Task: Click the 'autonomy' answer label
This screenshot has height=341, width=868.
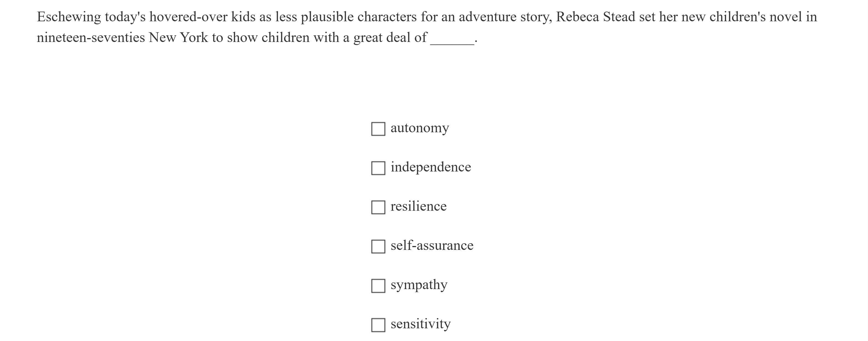Action: (x=420, y=128)
